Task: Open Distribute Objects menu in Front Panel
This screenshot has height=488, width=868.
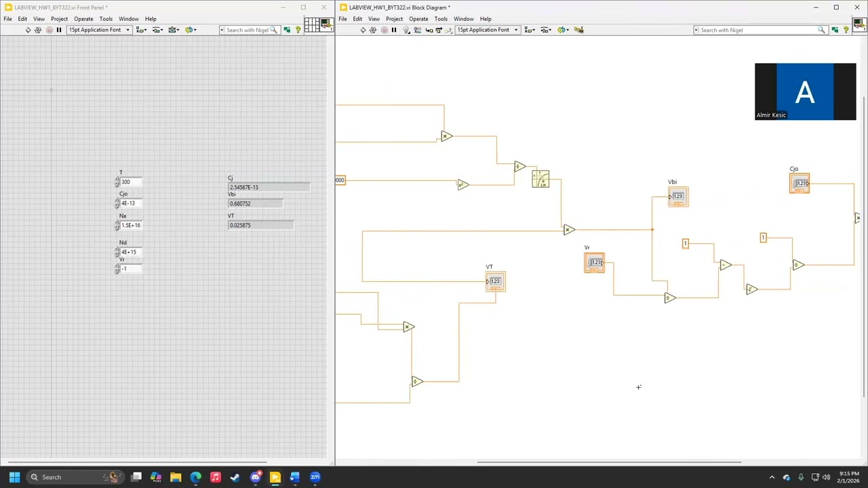Action: tap(157, 30)
